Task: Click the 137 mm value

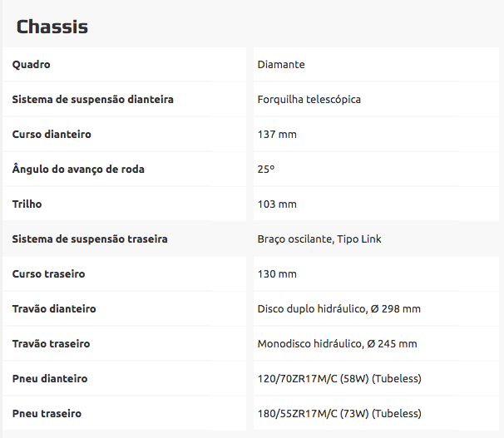Action: click(x=277, y=134)
